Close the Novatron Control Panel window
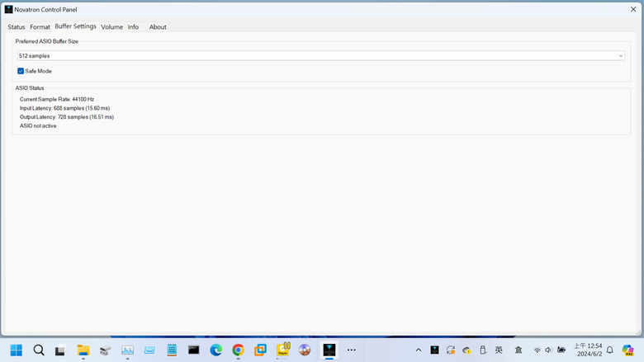This screenshot has width=644, height=362. [633, 9]
